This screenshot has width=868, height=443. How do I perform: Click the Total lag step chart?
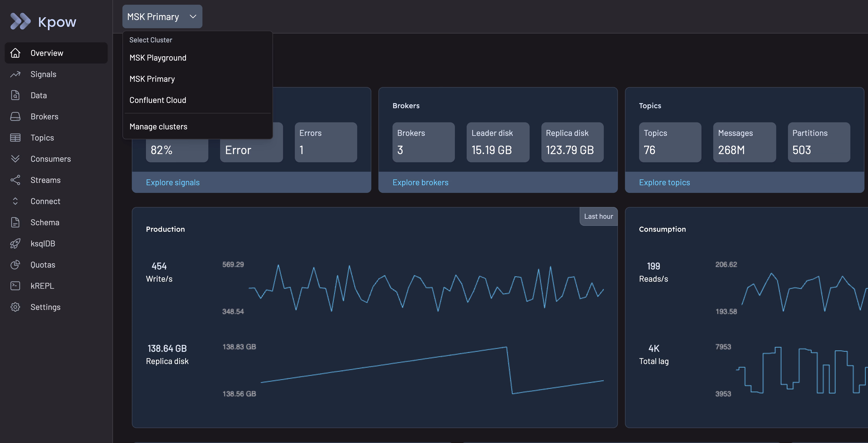pyautogui.click(x=802, y=370)
